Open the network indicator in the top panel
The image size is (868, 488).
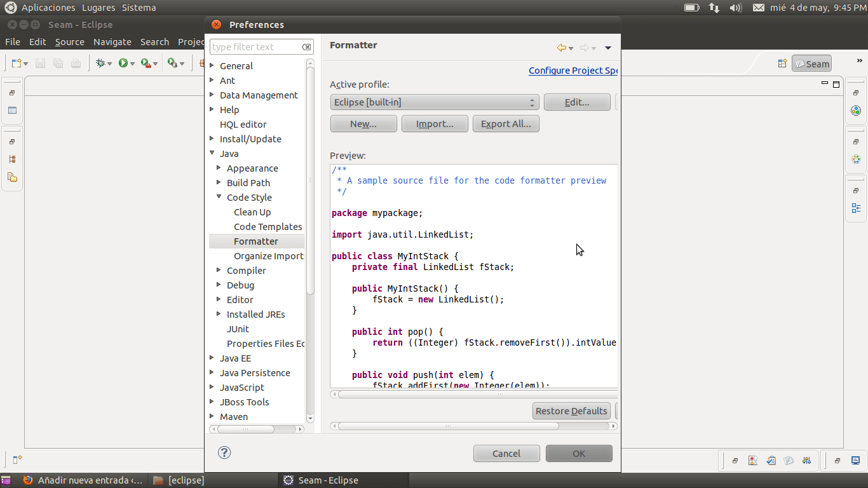[714, 8]
